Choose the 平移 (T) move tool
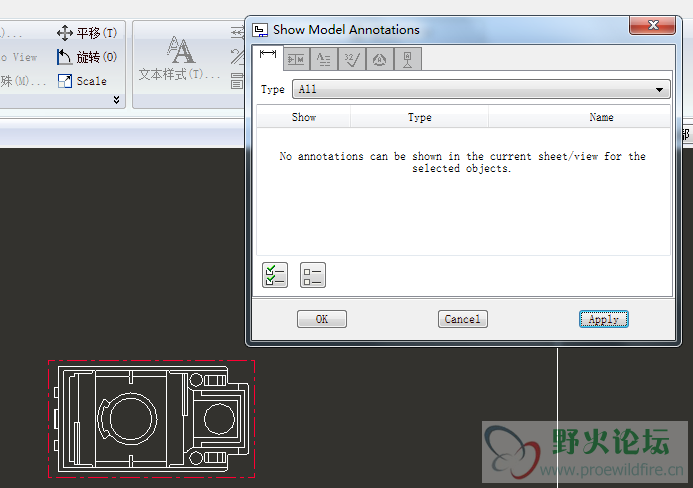 pos(87,33)
